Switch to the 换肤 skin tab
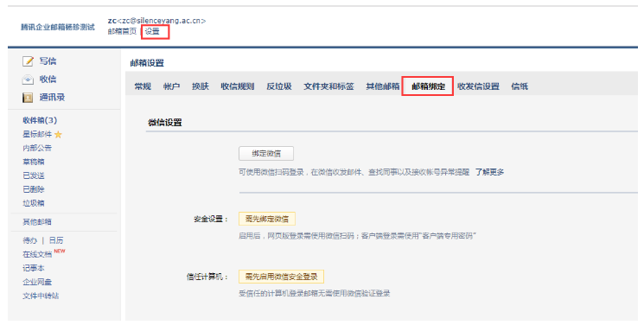Viewport: 644px width, 325px height. (201, 86)
